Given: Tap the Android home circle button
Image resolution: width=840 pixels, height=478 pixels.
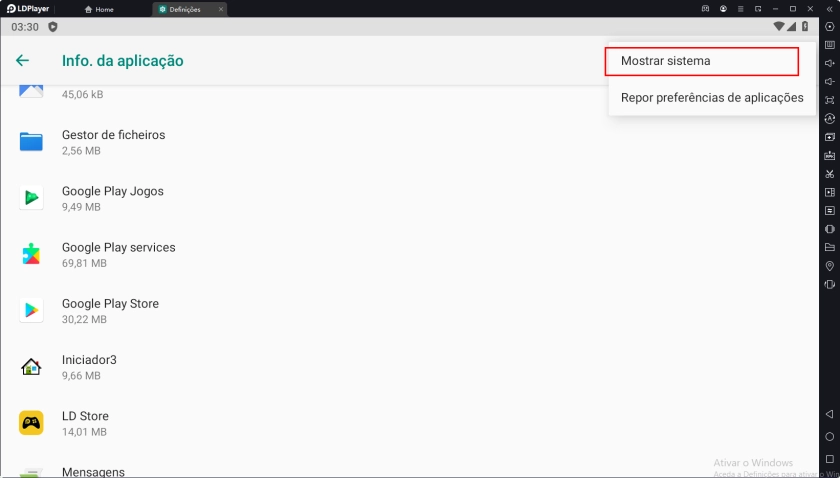Looking at the screenshot, I should 829,436.
